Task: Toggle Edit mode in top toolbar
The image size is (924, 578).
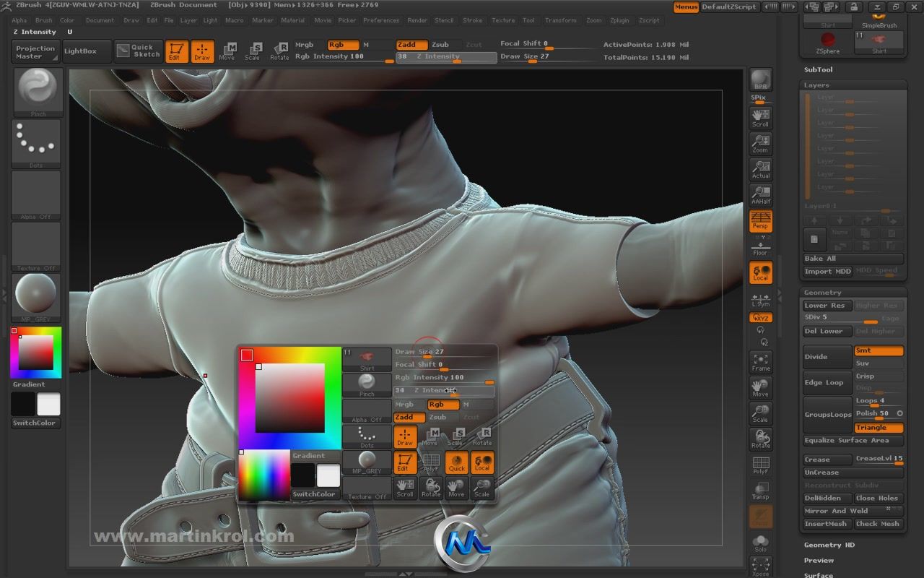Action: point(175,51)
